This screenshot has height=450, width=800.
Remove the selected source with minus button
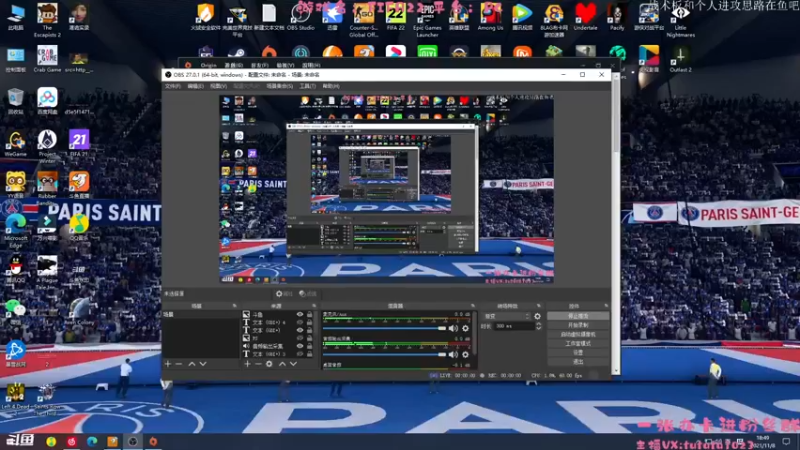click(258, 364)
